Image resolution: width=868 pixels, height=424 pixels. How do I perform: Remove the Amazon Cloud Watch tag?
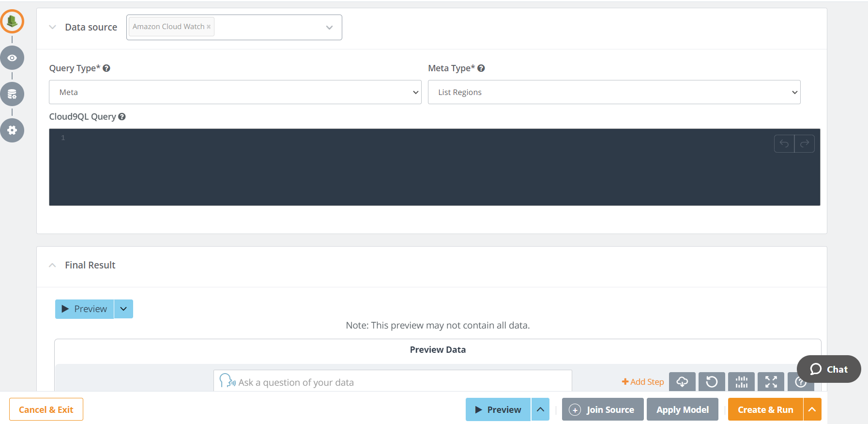(209, 27)
